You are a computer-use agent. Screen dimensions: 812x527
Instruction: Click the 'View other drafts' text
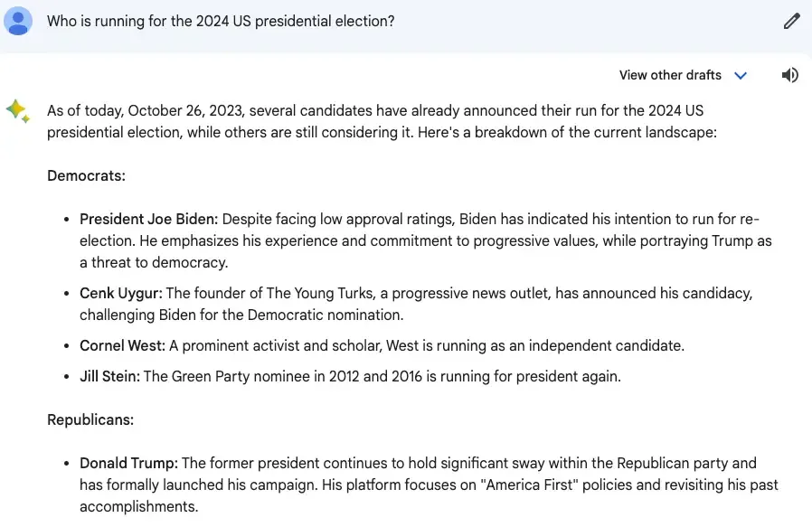(x=670, y=75)
